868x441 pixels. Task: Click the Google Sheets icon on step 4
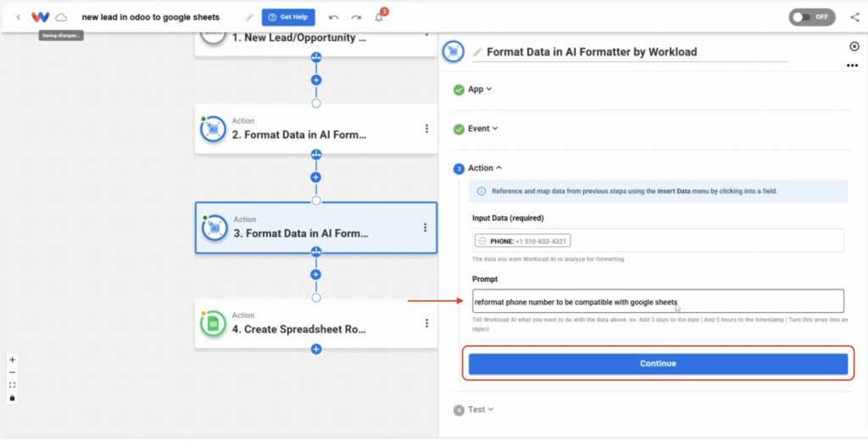pyautogui.click(x=213, y=324)
